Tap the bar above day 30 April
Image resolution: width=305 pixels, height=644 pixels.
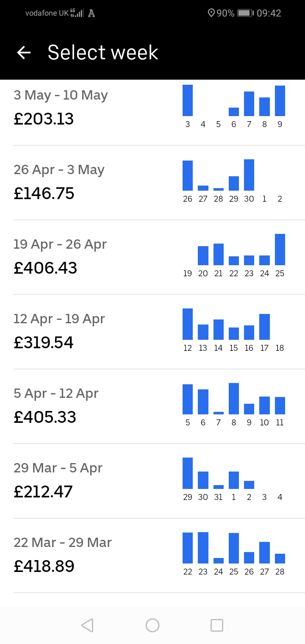[249, 175]
